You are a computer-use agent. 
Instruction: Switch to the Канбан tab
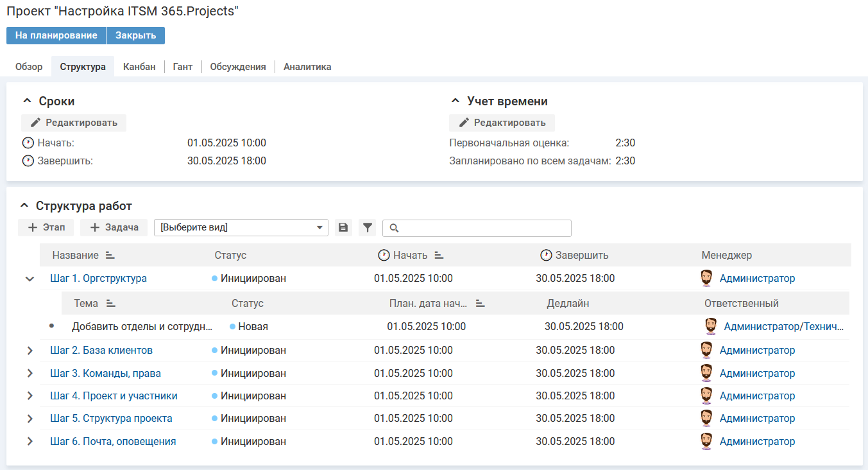coord(139,67)
